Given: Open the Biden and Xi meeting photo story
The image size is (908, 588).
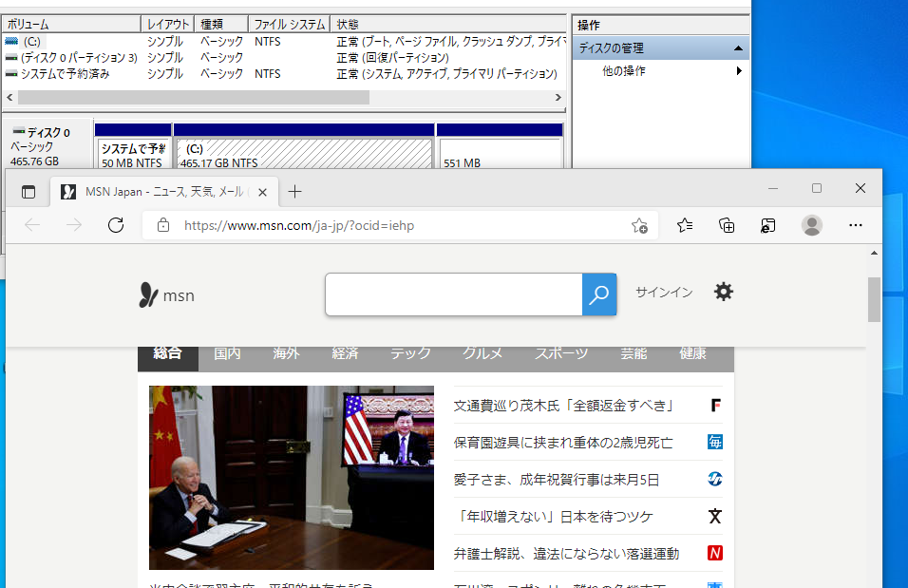Looking at the screenshot, I should (292, 478).
